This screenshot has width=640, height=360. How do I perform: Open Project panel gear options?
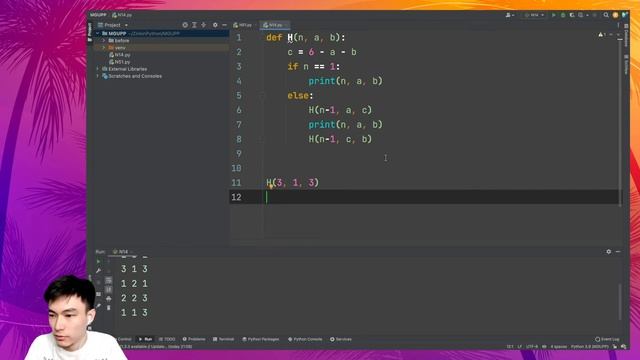click(x=215, y=25)
